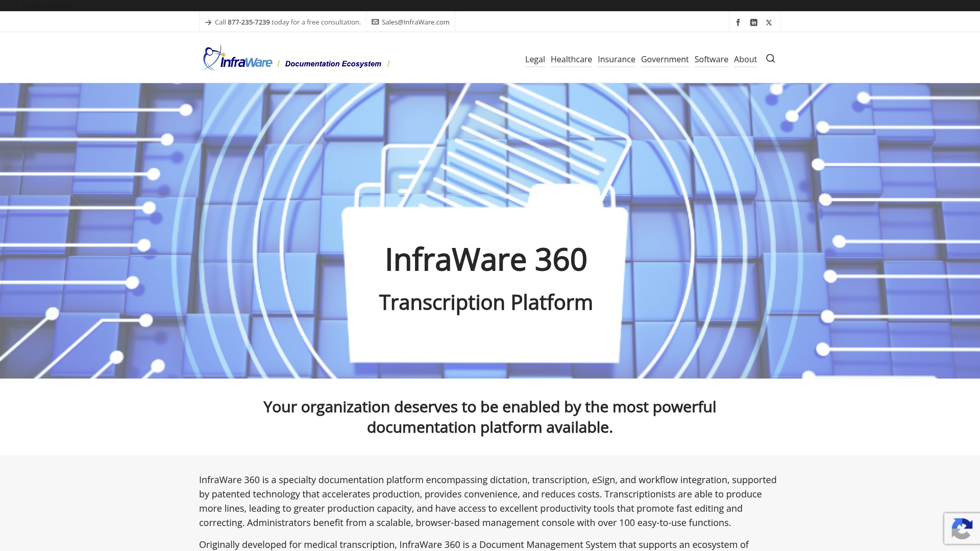Click the hero folder banner image
This screenshot has width=980, height=551.
point(490,231)
